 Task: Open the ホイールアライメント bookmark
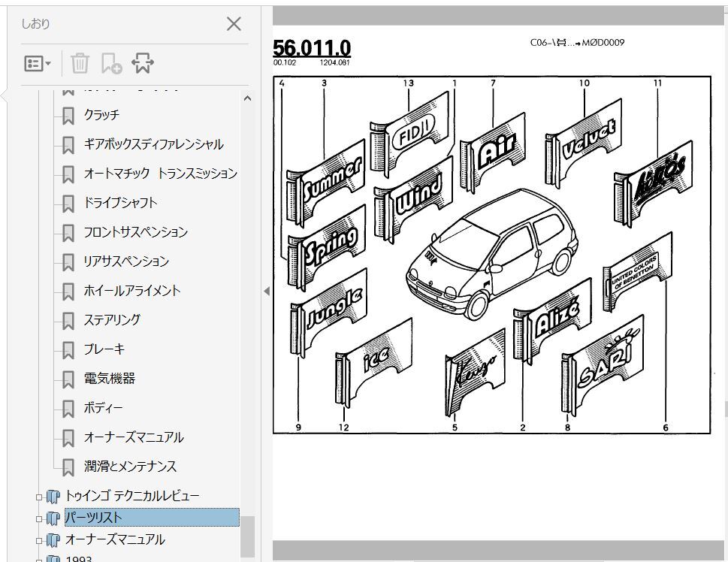[132, 291]
